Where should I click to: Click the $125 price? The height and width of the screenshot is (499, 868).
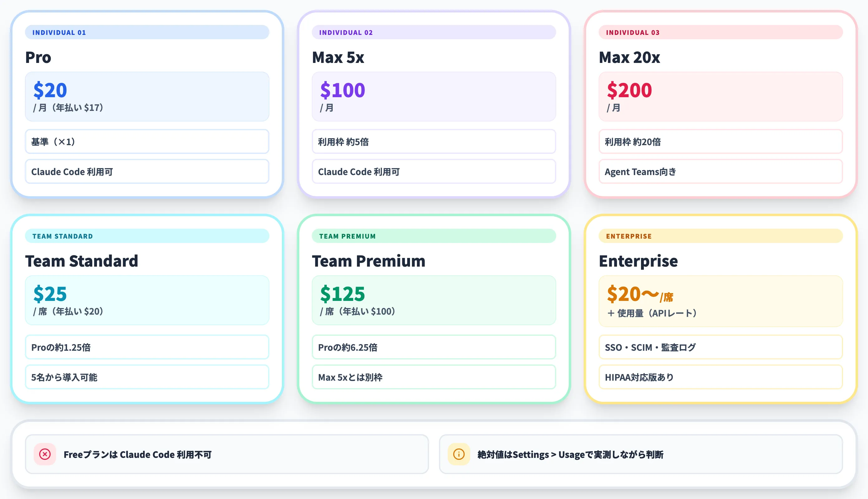point(343,294)
